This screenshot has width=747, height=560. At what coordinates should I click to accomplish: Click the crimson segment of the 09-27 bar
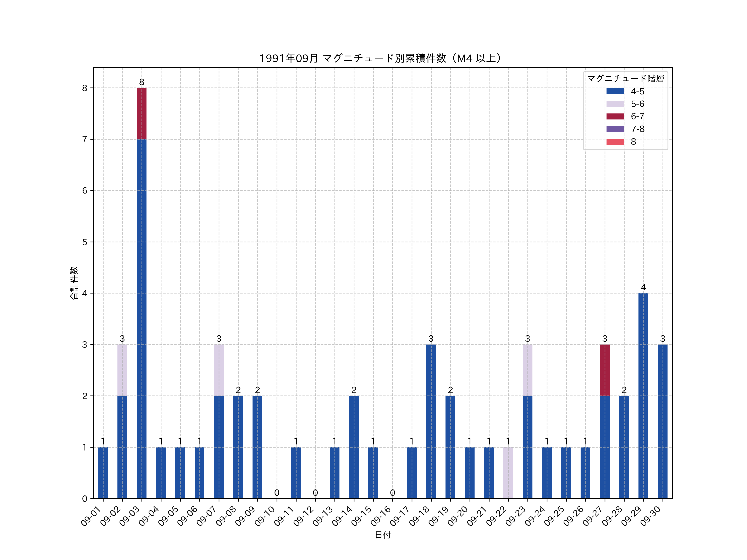pos(604,370)
